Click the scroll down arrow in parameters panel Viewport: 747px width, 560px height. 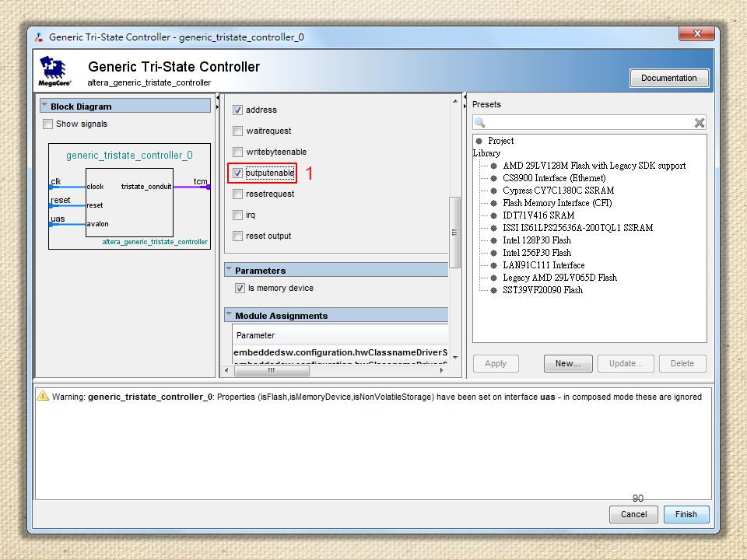(455, 357)
